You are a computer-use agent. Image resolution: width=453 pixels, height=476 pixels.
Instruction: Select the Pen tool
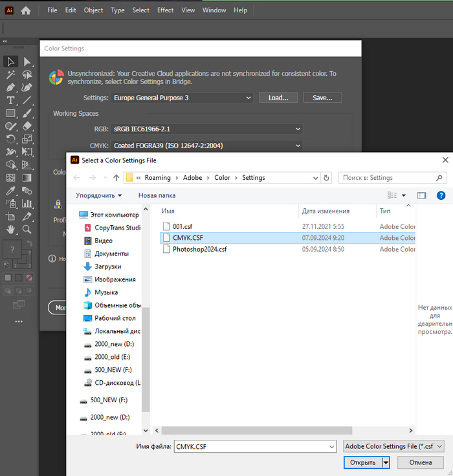[x=10, y=88]
